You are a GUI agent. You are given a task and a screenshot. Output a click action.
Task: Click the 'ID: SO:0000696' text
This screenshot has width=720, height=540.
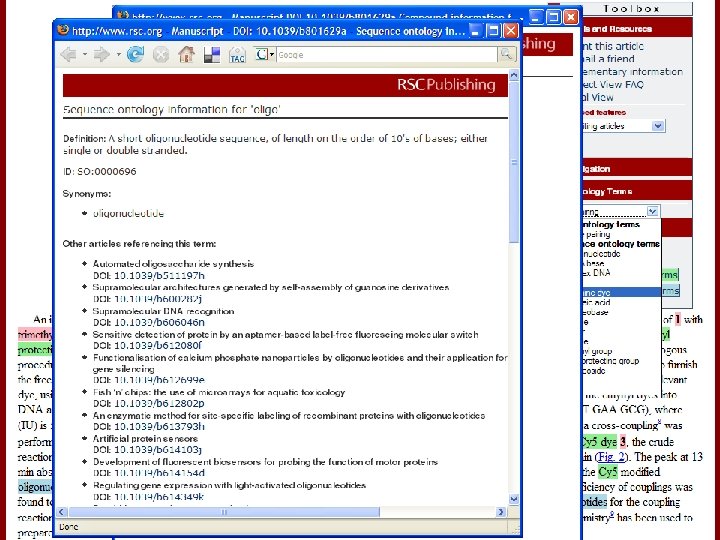[100, 171]
